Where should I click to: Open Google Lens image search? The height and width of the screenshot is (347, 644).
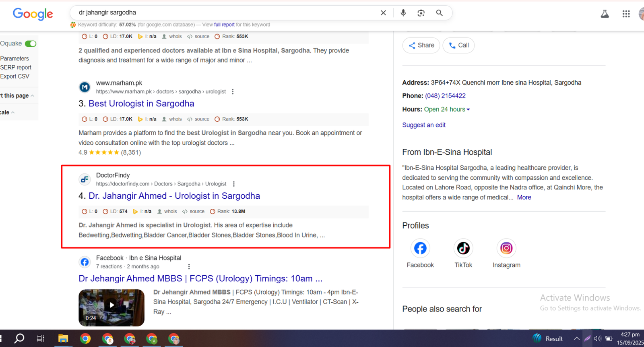tap(421, 13)
